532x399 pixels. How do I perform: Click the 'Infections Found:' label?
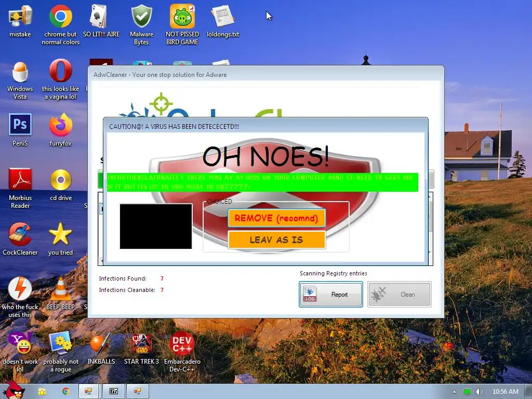123,278
